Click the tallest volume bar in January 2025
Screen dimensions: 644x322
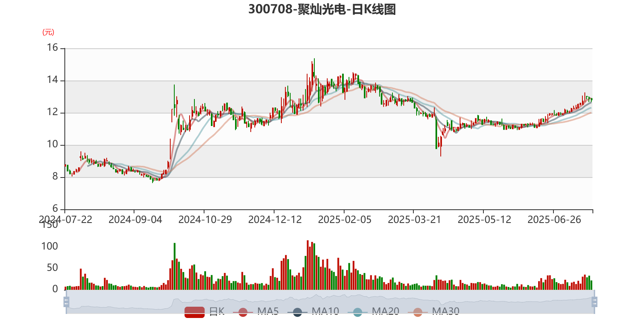(x=308, y=265)
